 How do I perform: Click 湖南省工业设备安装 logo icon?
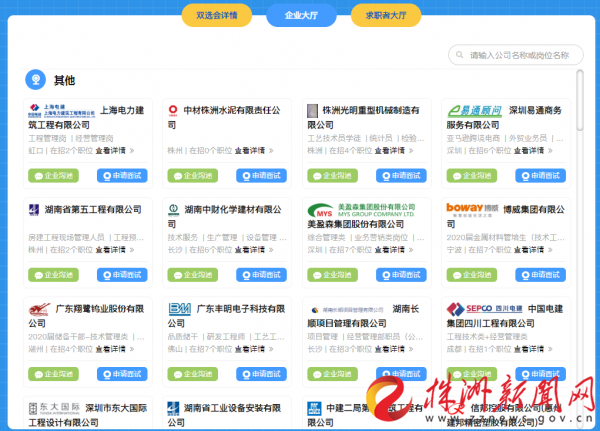click(x=173, y=408)
